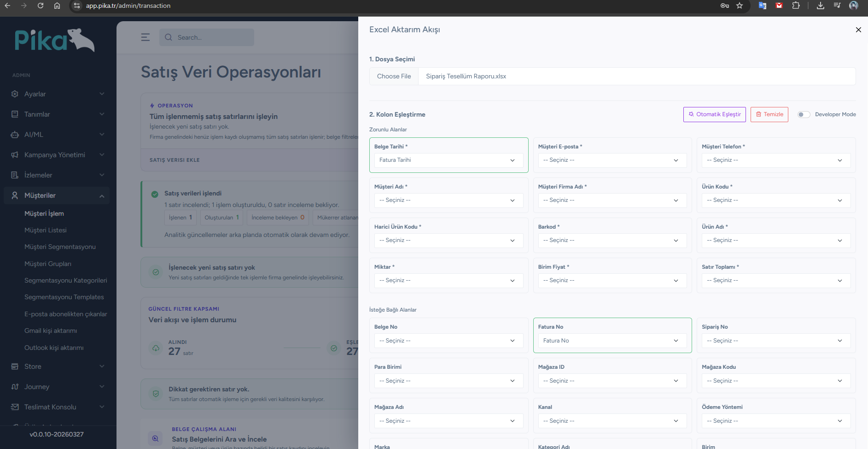Click the green check icon of Satış verileri işlendi

pos(155,194)
